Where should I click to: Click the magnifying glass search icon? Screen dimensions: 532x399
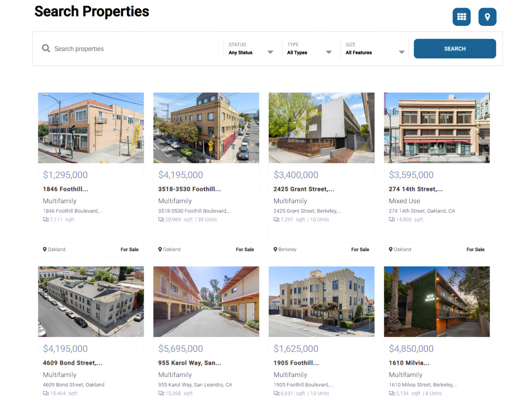[46, 48]
